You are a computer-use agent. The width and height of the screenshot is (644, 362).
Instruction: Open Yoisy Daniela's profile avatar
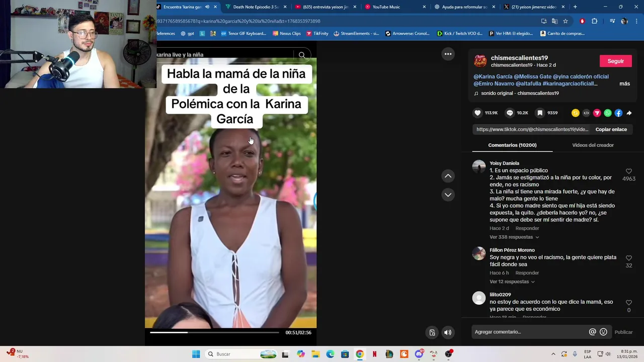coord(479,167)
